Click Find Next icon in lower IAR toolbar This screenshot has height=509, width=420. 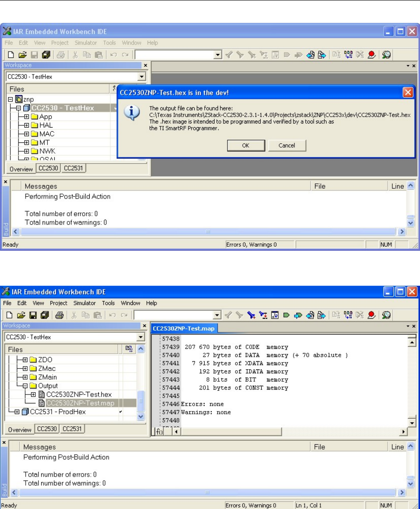click(240, 315)
